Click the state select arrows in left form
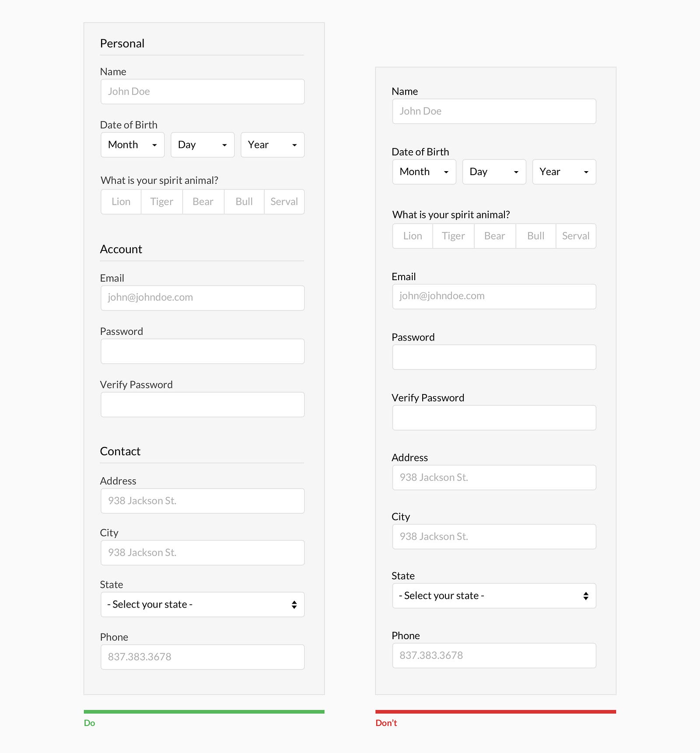 click(294, 605)
